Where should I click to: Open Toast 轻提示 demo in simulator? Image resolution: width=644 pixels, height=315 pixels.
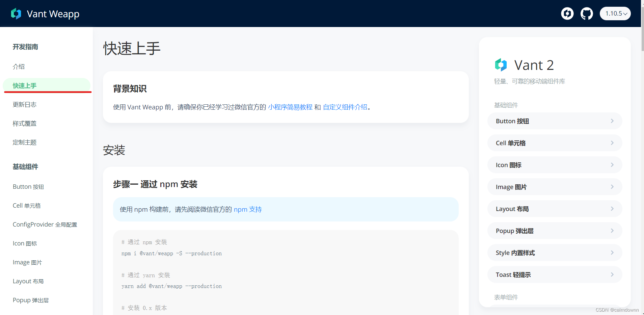(555, 274)
